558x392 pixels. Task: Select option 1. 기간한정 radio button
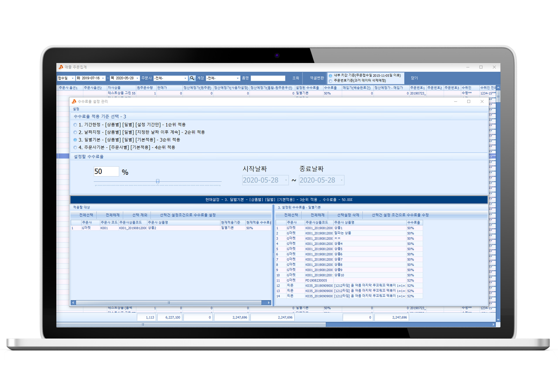75,125
